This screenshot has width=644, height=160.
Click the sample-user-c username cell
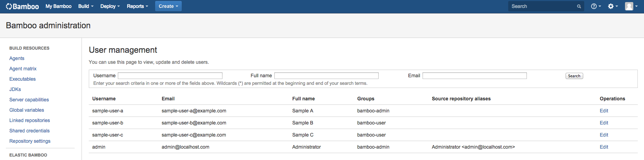click(x=108, y=135)
